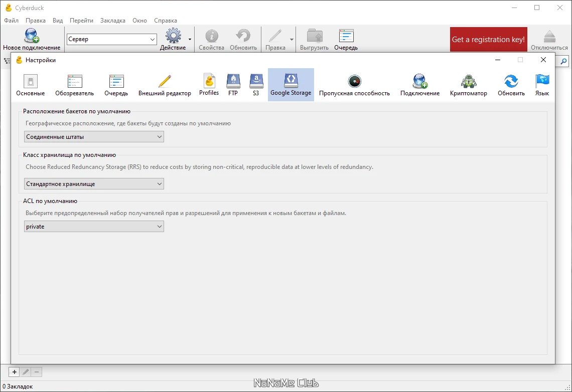Open the S3 preferences tab
Viewport: 572px width, 392px height.
[x=256, y=85]
